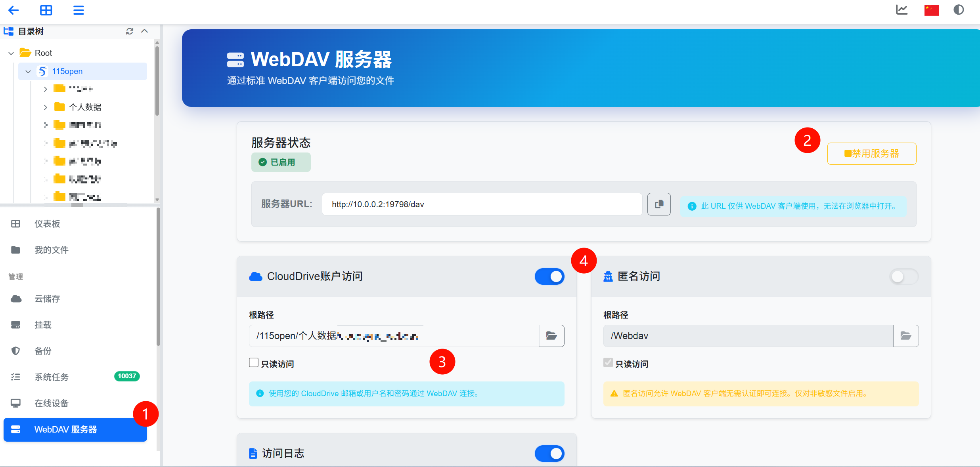Copy the server URL to clipboard
This screenshot has height=467, width=980.
click(x=659, y=204)
